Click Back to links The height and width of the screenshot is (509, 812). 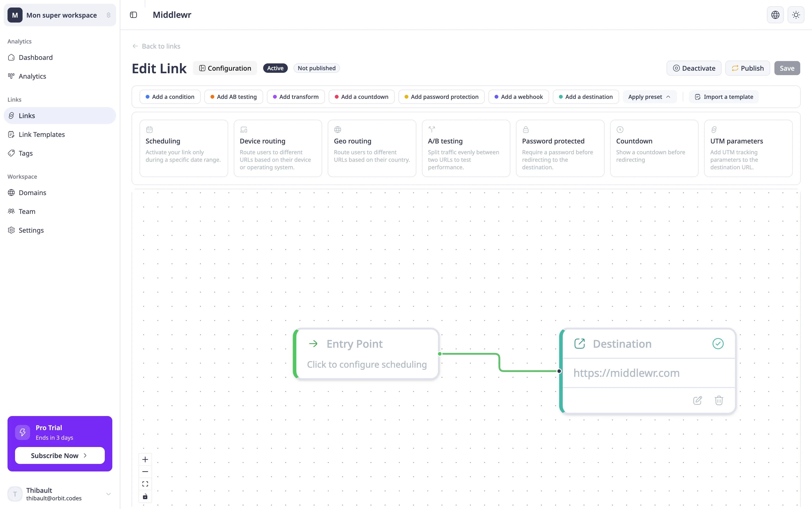pyautogui.click(x=156, y=46)
